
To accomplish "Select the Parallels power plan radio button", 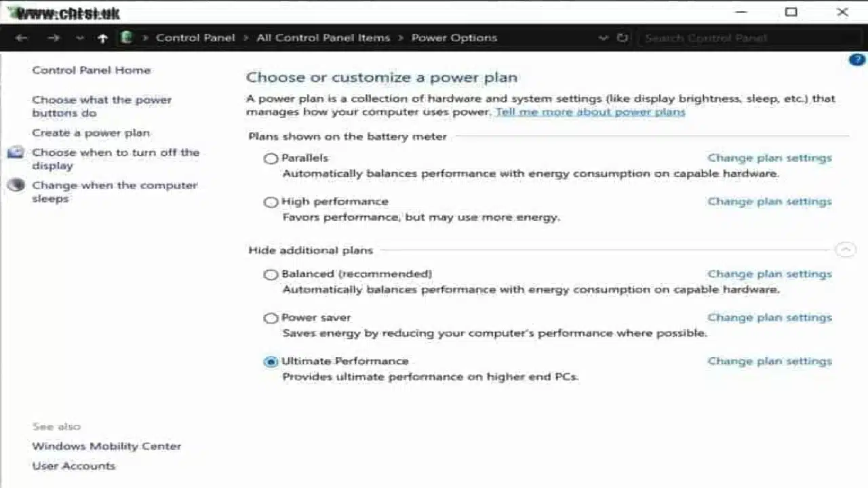I will [271, 159].
